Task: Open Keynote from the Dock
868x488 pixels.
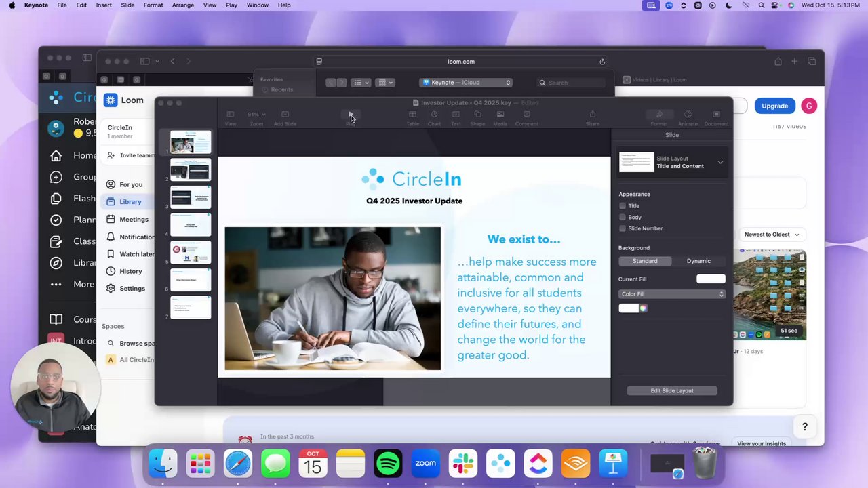Action: click(x=613, y=464)
